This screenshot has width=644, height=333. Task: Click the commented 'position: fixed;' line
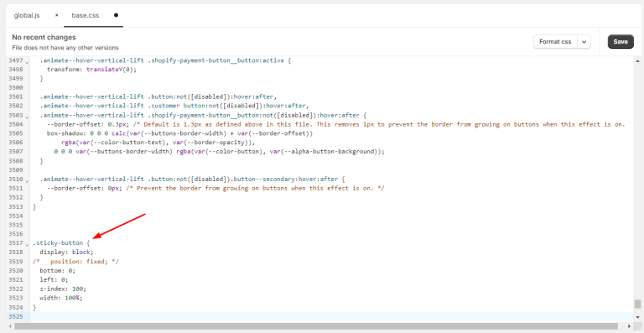pos(75,261)
